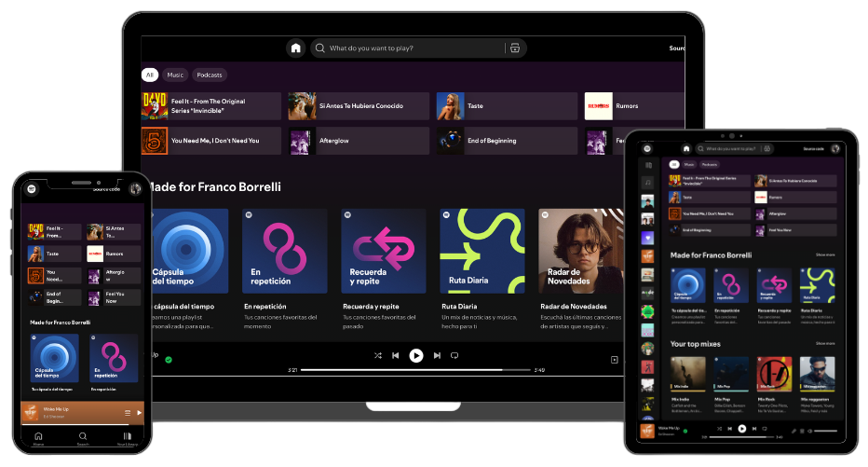
Task: Select the All filter on the laptop
Action: click(149, 75)
